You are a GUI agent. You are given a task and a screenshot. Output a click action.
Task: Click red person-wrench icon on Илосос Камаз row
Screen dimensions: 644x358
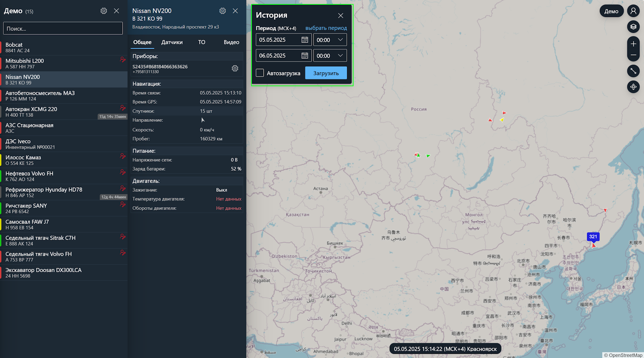[x=123, y=156]
